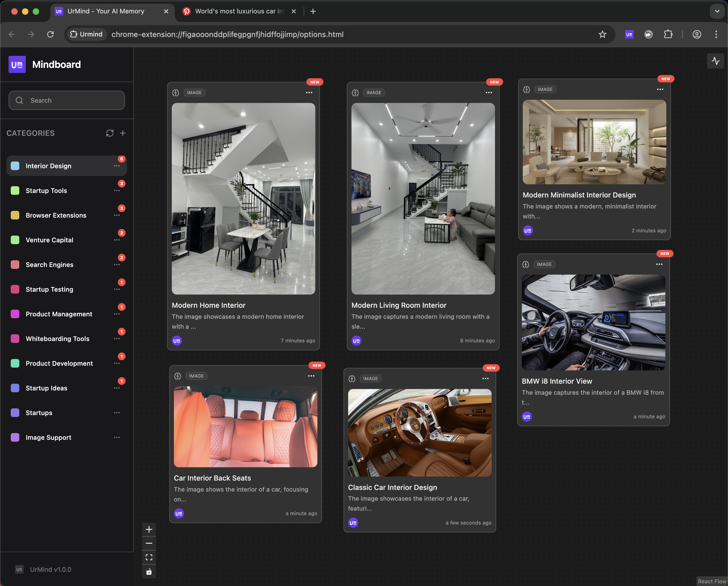
Task: Toggle canvas interactivity lock
Action: (x=149, y=572)
